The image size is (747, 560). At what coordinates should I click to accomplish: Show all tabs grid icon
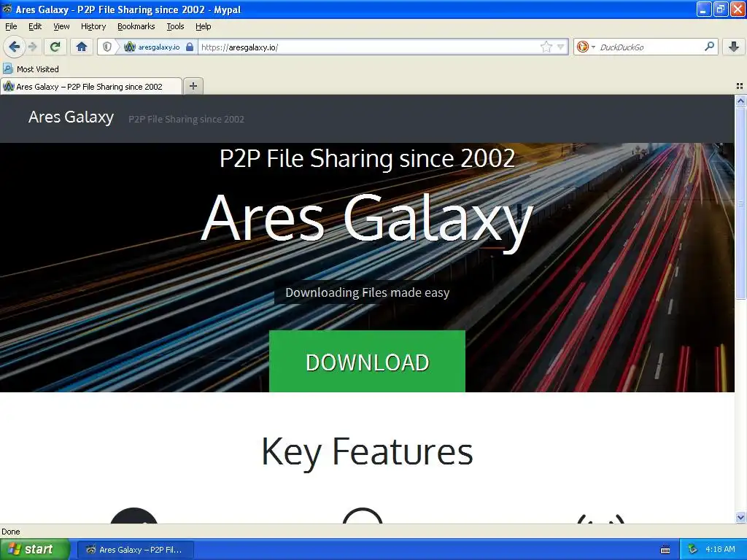point(740,86)
